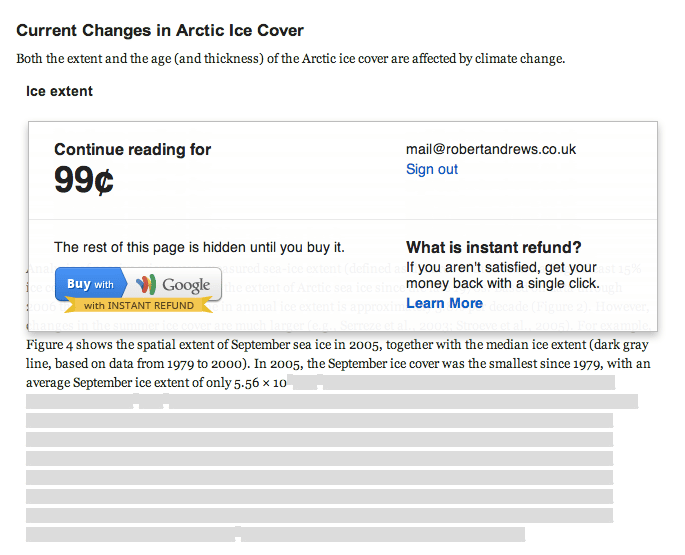Click the Current Changes in Arctic Ice Cover title

point(160,30)
